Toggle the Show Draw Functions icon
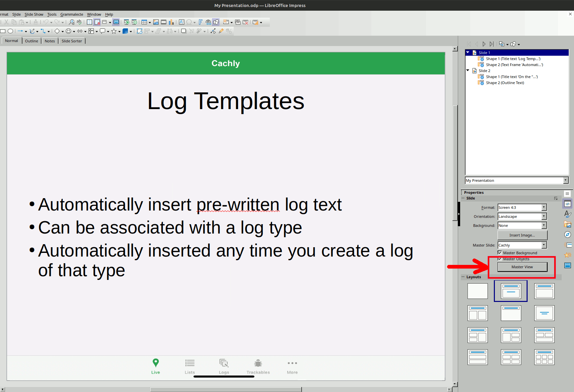 216,22
